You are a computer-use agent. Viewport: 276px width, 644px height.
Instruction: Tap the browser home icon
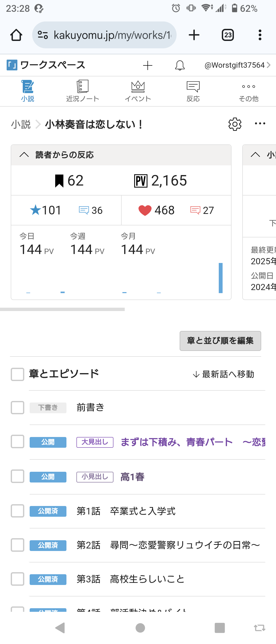point(16,35)
